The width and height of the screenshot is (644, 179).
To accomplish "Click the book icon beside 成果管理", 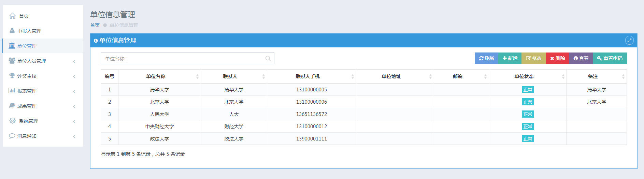I will tap(12, 106).
